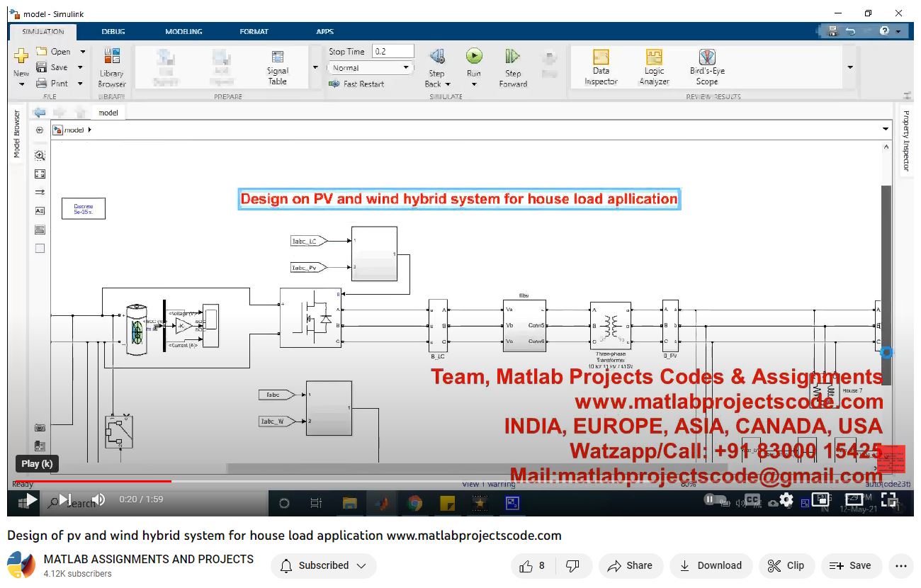The width and height of the screenshot is (921, 588).
Task: Click the Fit to View palette icon
Action: click(40, 174)
